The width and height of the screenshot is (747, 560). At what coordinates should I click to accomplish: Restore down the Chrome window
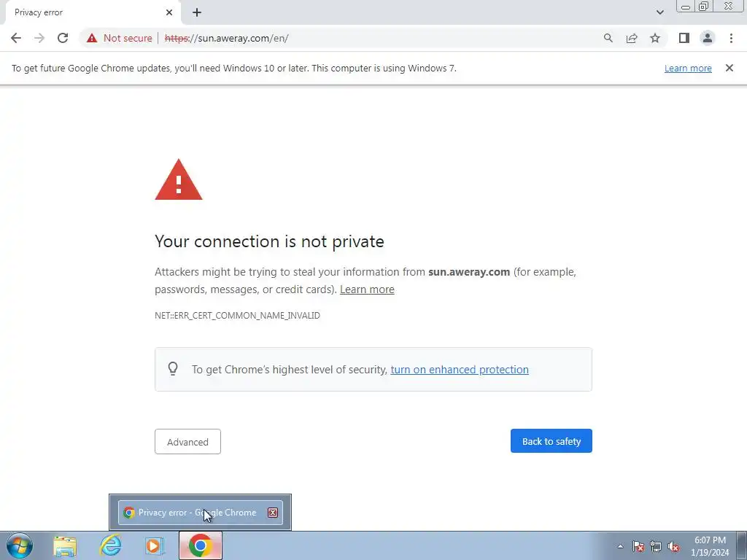[x=703, y=7]
